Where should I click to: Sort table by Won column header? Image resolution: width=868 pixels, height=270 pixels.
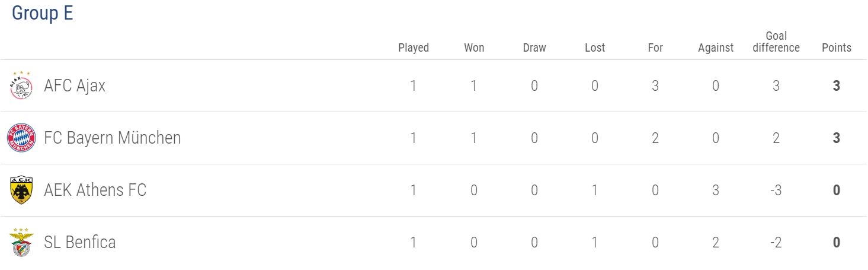pos(474,48)
